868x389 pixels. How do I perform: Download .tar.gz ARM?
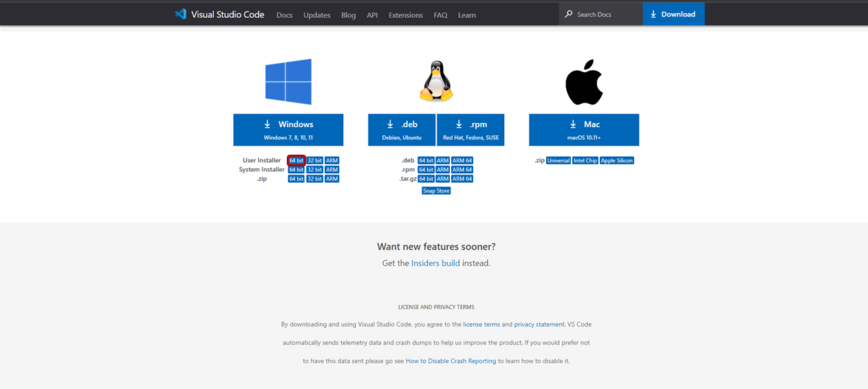click(x=442, y=179)
